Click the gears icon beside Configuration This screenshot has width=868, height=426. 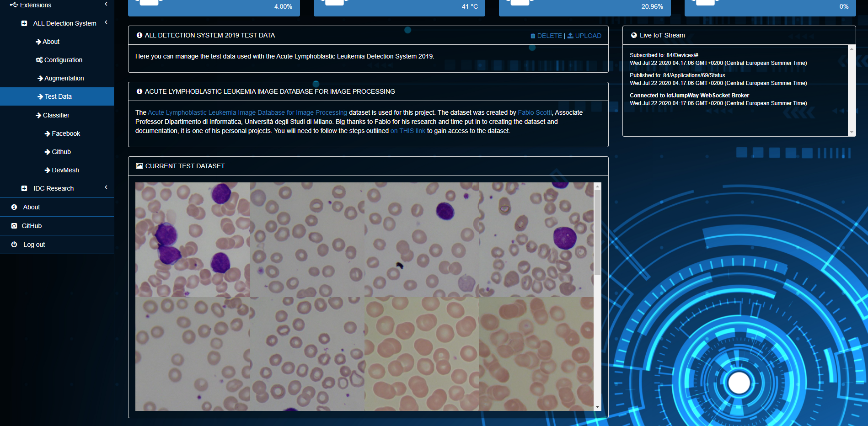pos(39,60)
